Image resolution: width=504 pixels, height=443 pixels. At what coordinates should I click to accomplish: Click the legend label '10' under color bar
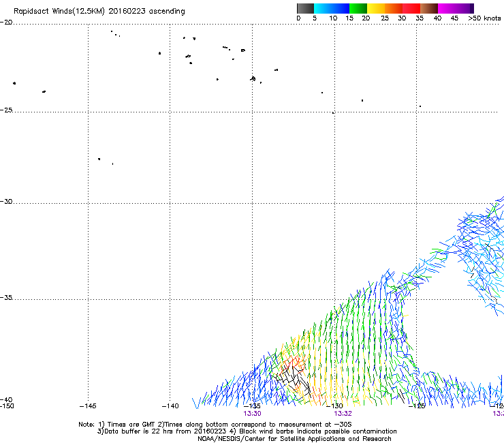333,18
